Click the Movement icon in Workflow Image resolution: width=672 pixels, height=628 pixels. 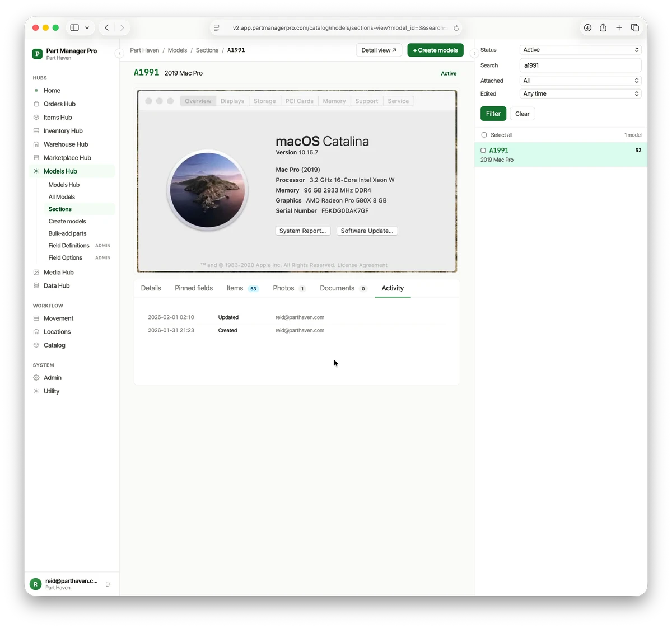click(36, 318)
